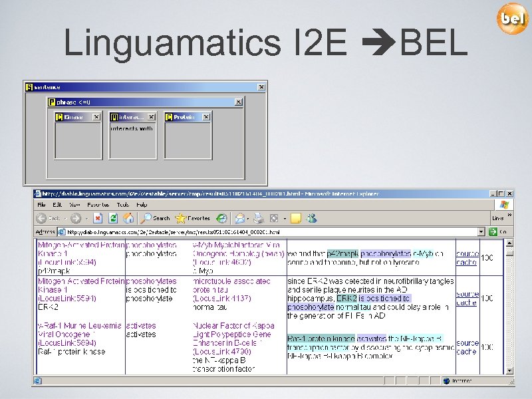The height and width of the screenshot is (399, 532).
Task: Close the phrase container
Action: pyautogui.click(x=239, y=102)
